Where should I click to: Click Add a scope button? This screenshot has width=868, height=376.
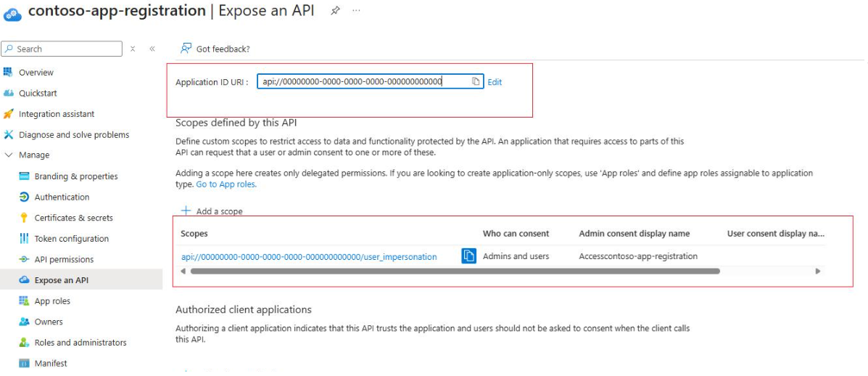point(212,211)
